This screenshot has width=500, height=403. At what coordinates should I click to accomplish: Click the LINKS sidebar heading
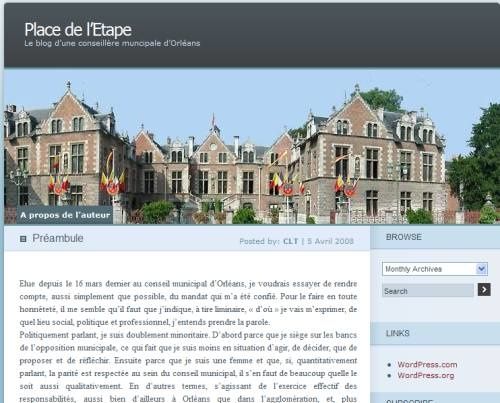[x=398, y=333]
